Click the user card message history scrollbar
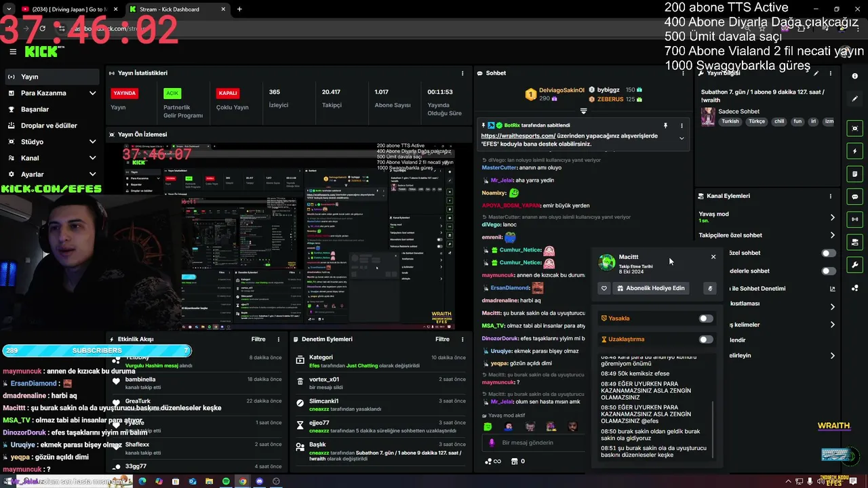Viewport: 868px width, 488px height. point(713,429)
